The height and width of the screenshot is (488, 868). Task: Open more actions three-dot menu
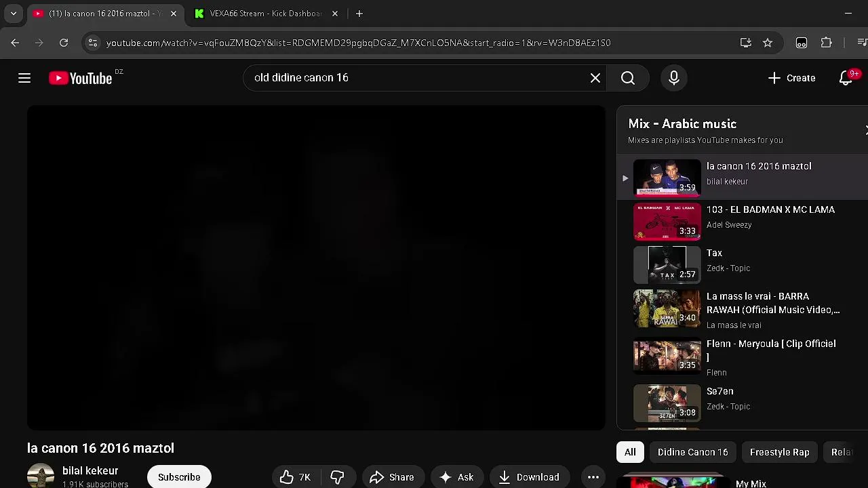coord(593,477)
